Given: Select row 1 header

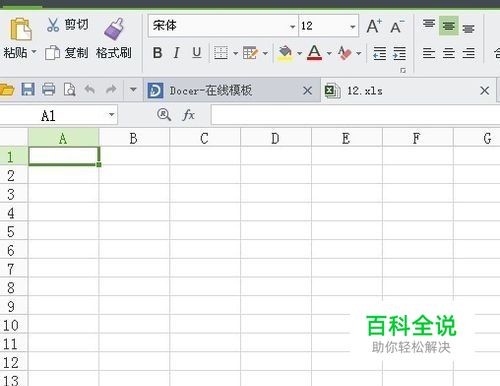Looking at the screenshot, I should pos(14,156).
